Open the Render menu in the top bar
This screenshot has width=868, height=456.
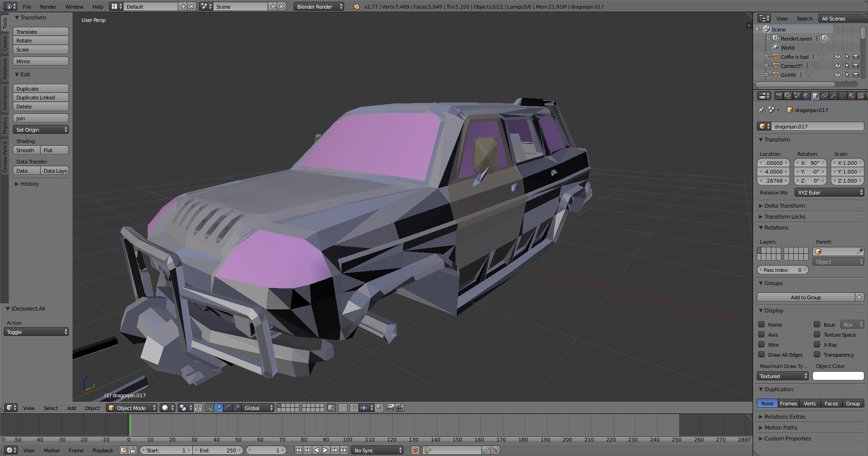coord(48,7)
